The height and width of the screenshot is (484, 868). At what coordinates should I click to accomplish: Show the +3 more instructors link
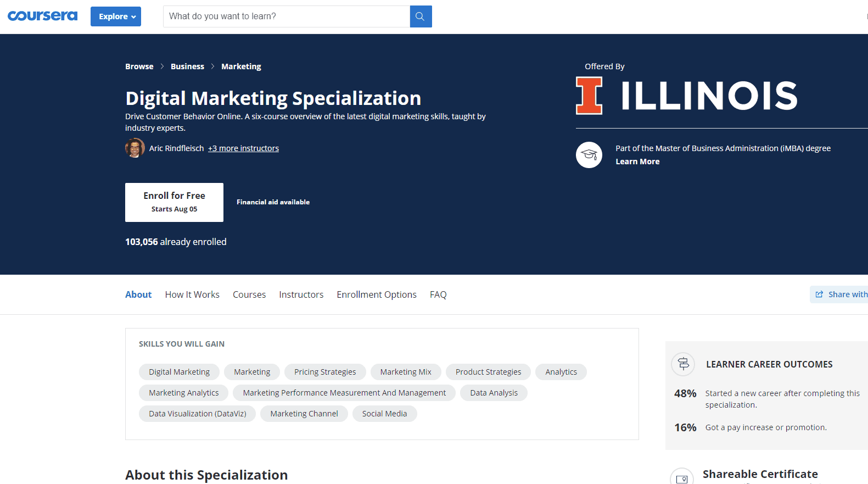(x=243, y=148)
